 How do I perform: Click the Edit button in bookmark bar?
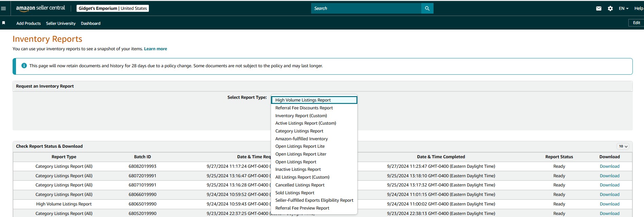click(x=636, y=23)
